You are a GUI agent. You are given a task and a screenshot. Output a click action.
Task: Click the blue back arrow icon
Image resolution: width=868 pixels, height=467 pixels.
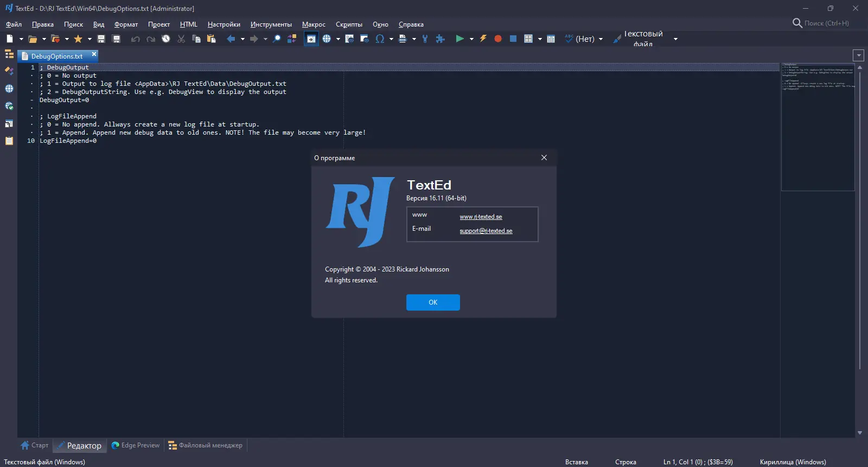(x=231, y=39)
